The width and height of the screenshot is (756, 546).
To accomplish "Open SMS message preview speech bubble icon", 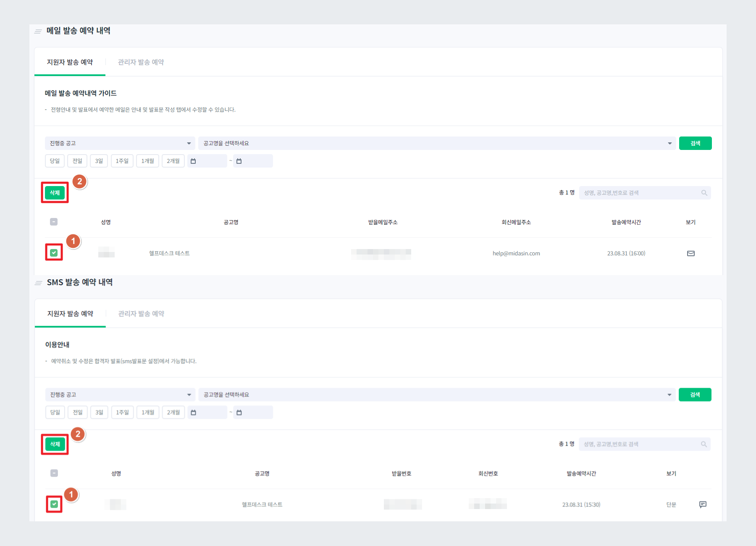I will click(703, 504).
